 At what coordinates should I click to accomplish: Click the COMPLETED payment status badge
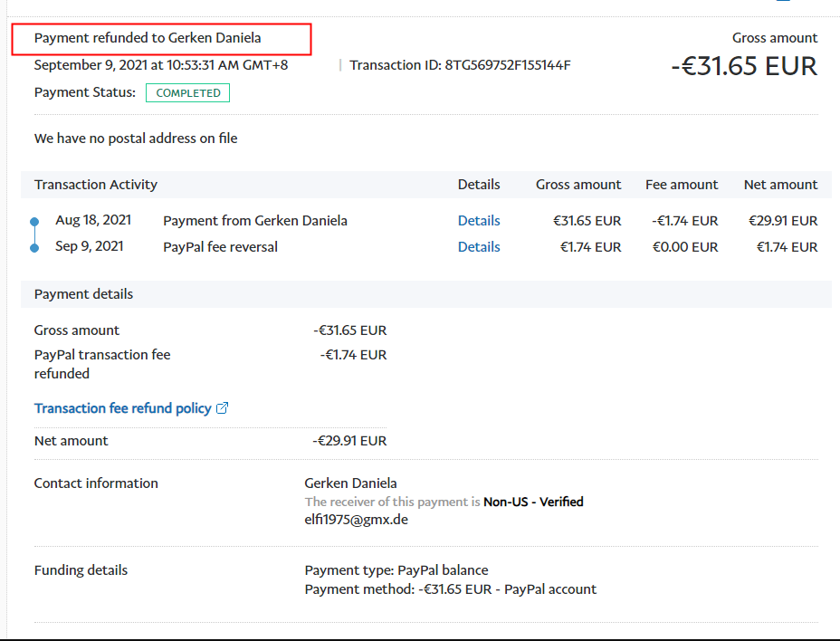[187, 93]
